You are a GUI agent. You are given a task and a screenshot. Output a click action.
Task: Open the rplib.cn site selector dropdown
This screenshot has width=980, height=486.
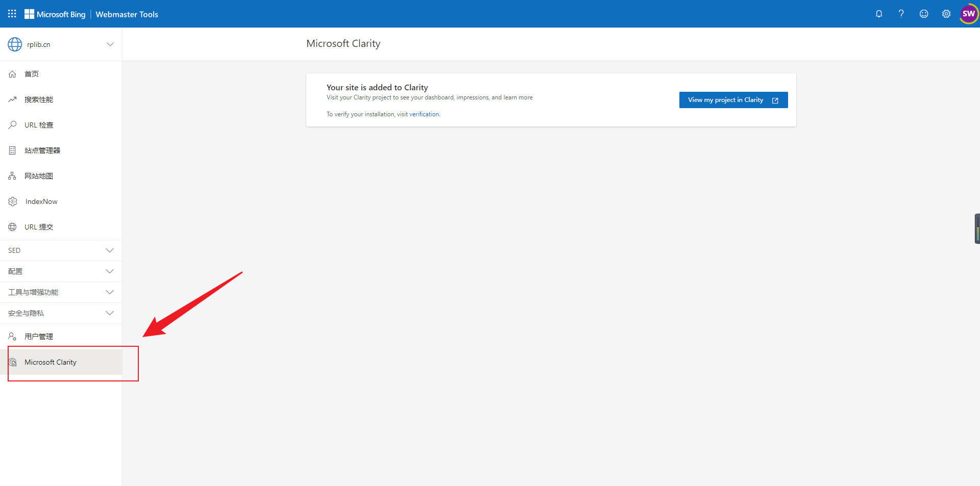click(110, 44)
